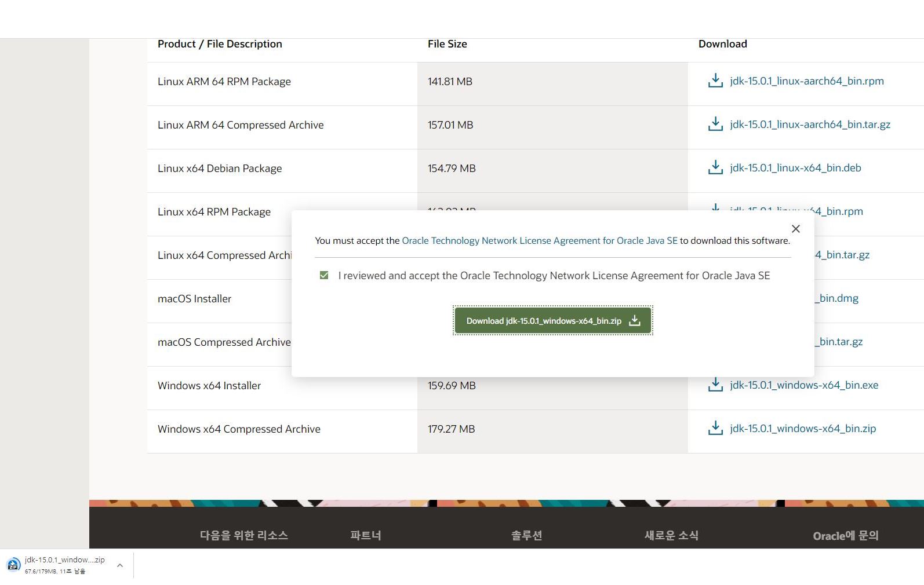The width and height of the screenshot is (924, 585).
Task: Open jdk-15.0.1_windows-x64_bin.zip table link
Action: (803, 429)
